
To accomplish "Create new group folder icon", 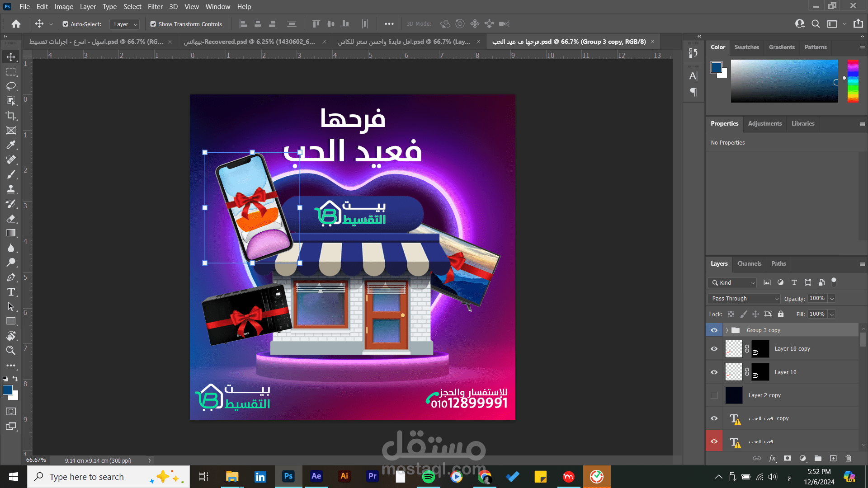I will 818,458.
